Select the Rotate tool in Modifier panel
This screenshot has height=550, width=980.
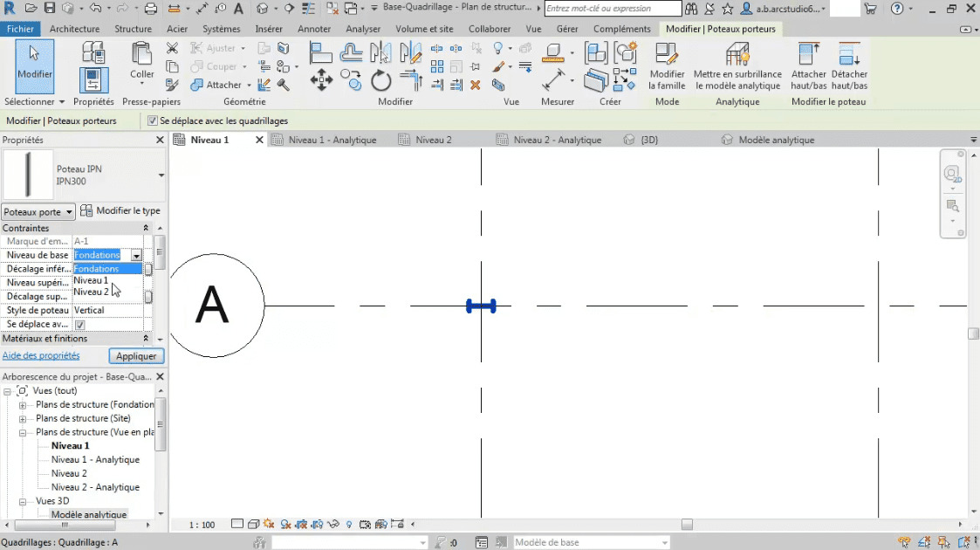click(380, 82)
